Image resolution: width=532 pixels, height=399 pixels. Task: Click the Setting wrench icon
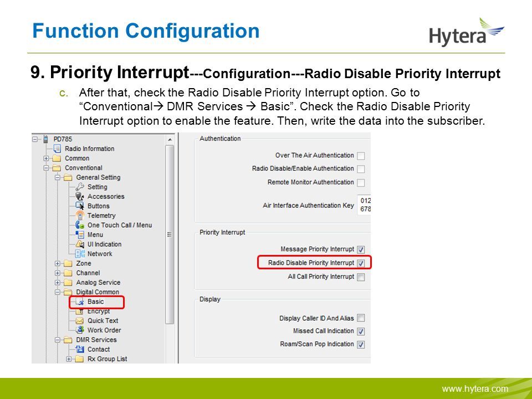tap(80, 187)
